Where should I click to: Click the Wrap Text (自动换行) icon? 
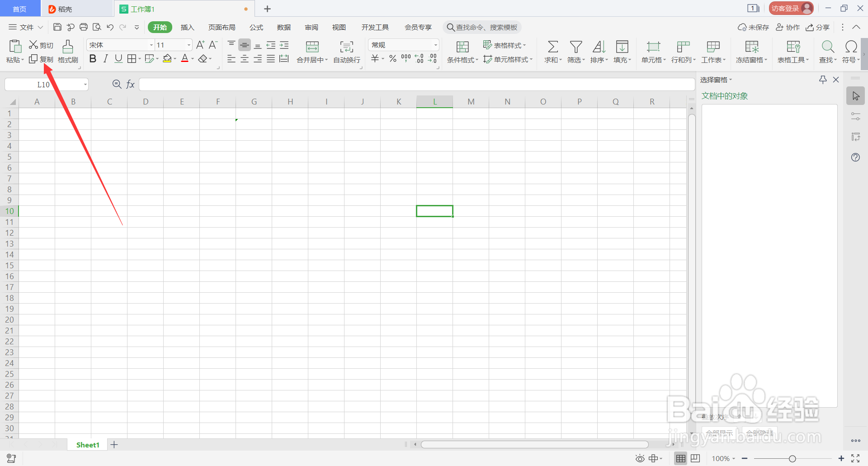click(347, 47)
